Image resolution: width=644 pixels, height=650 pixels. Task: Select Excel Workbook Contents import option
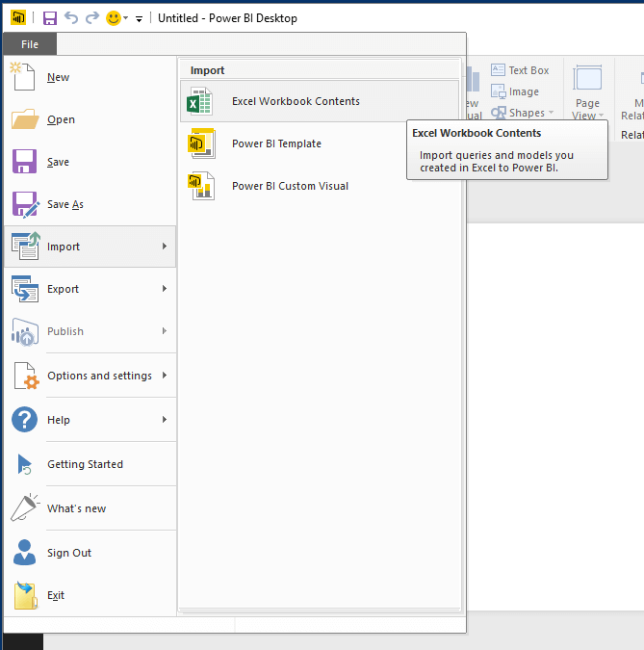click(320, 101)
